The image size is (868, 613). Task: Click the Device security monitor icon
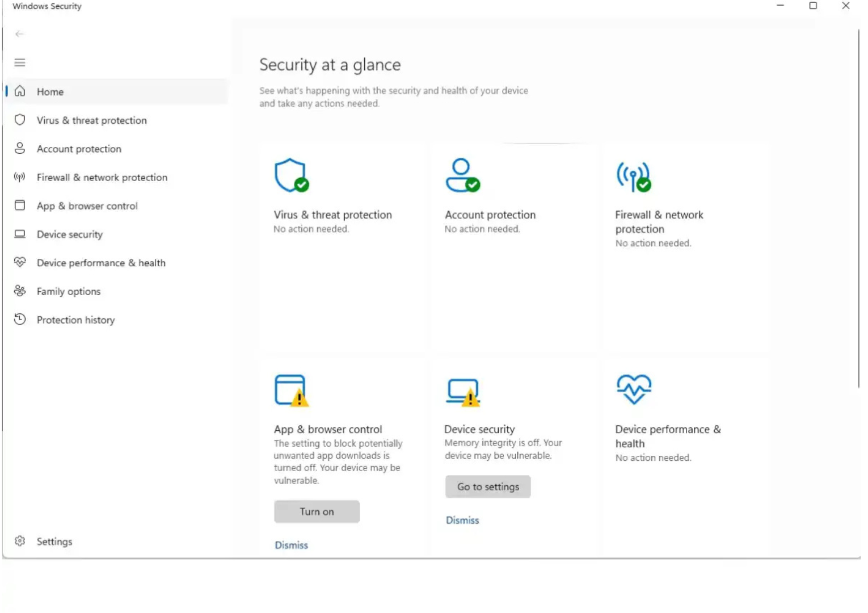pyautogui.click(x=19, y=234)
